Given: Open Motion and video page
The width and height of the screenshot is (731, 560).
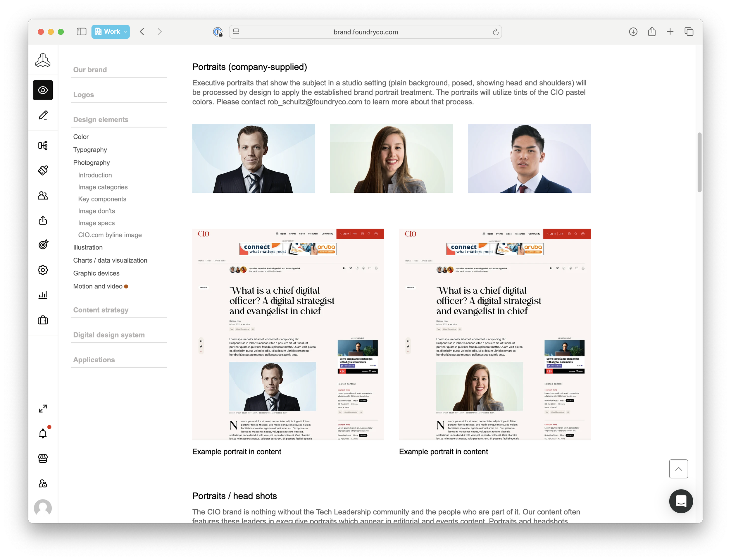Looking at the screenshot, I should coord(98,286).
